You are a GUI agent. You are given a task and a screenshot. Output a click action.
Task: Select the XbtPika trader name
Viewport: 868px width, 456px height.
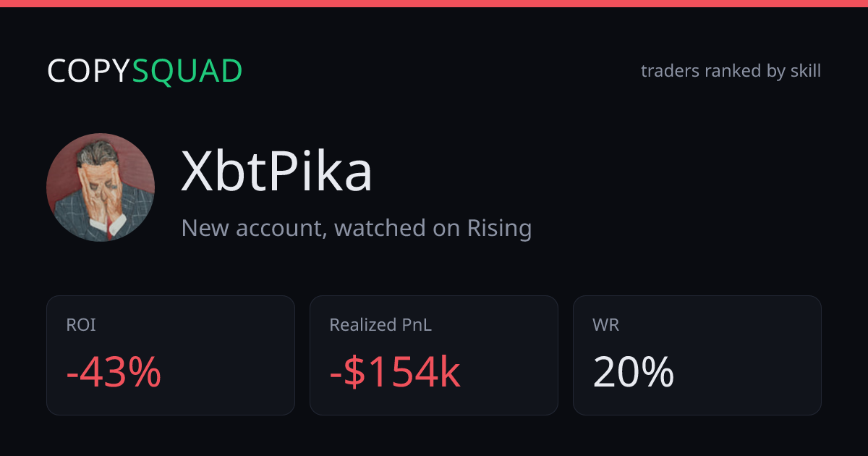(x=276, y=172)
